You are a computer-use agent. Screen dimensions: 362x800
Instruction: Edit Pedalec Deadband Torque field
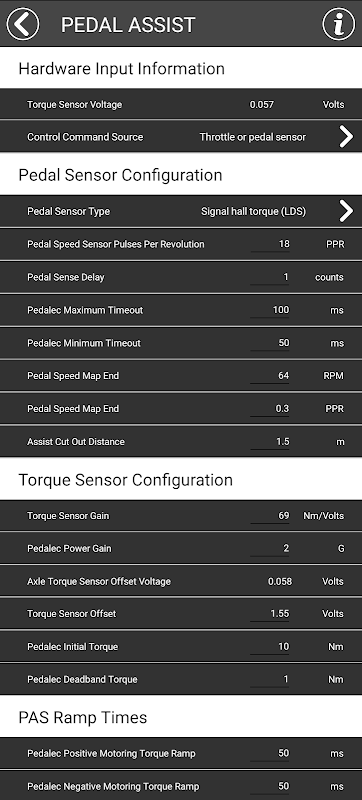pyautogui.click(x=270, y=679)
